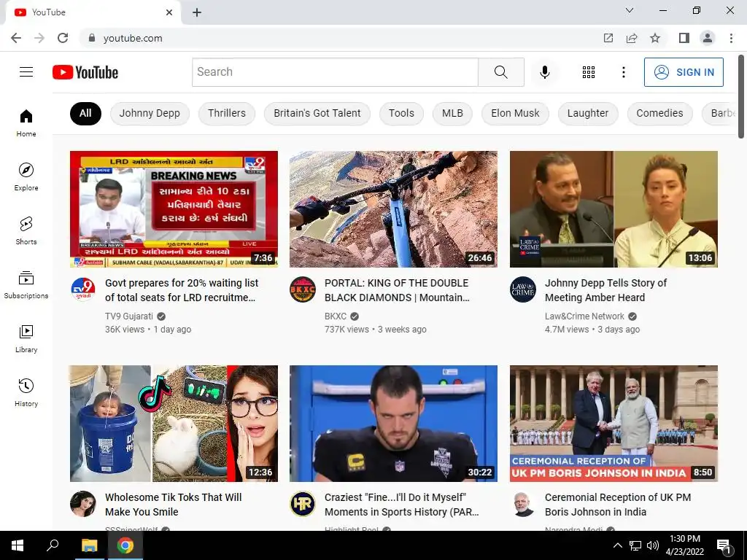Screen dimensions: 747x560
Task: Select the Laughter chip
Action: coord(588,113)
